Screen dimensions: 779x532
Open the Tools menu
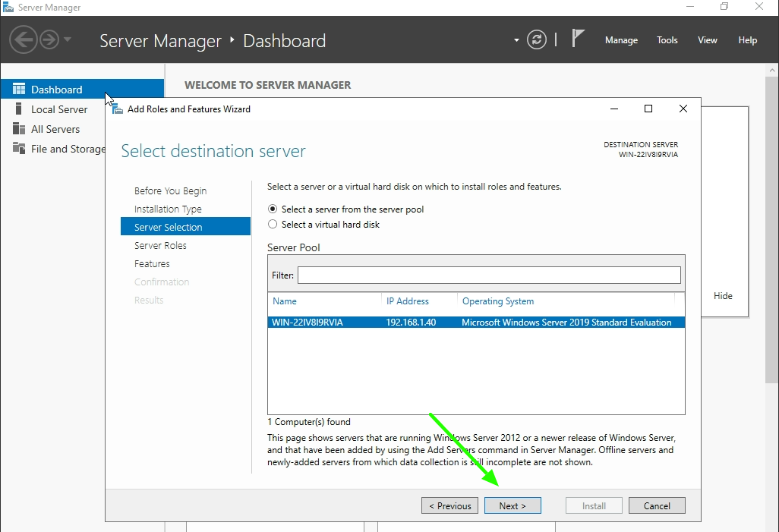667,40
